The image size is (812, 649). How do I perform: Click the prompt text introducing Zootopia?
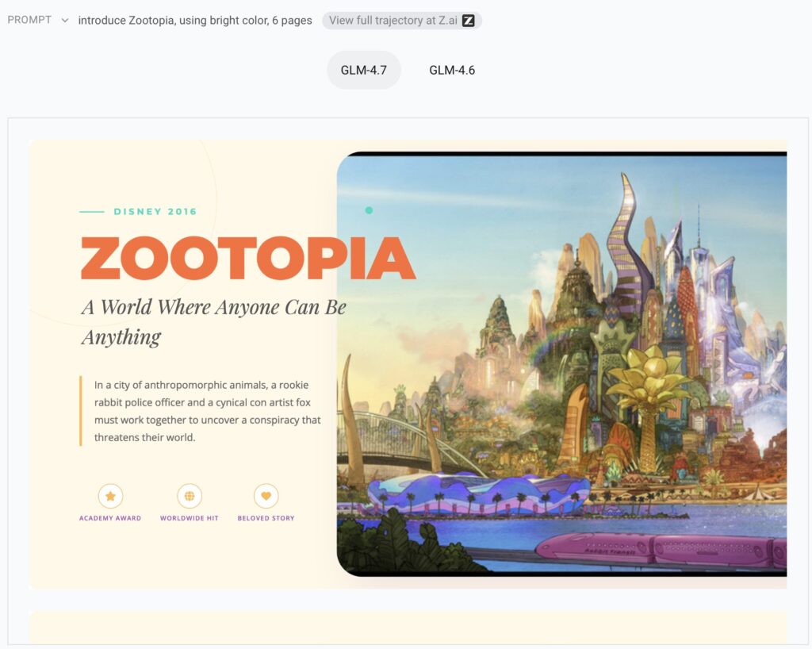coord(195,21)
